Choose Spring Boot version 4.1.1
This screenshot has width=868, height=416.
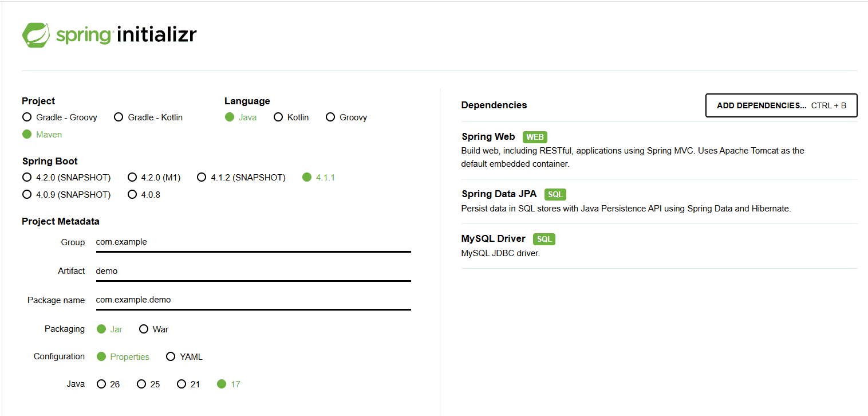tap(318, 178)
